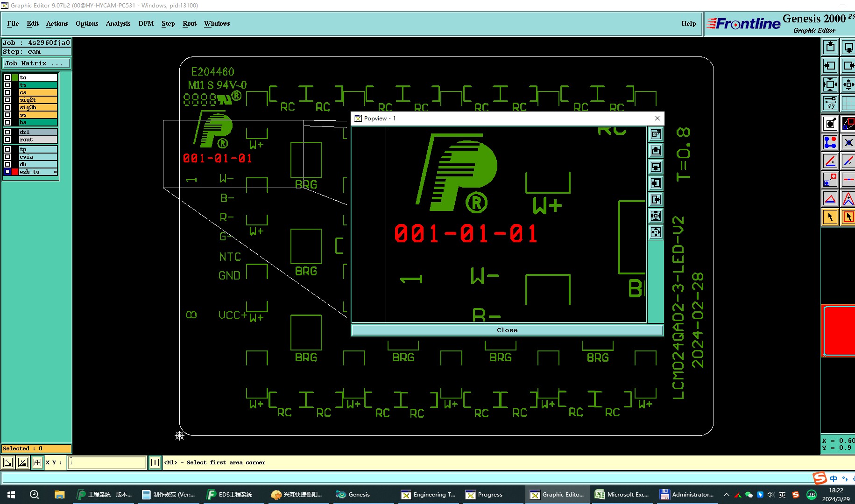Pan main view up using right toolbar
This screenshot has height=504, width=855.
830,47
